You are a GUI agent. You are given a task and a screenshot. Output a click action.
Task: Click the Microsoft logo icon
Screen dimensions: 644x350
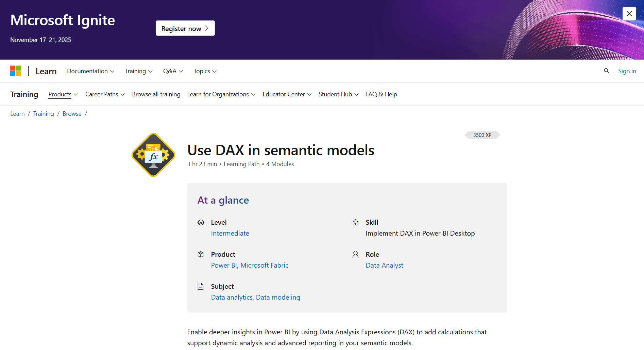point(16,71)
